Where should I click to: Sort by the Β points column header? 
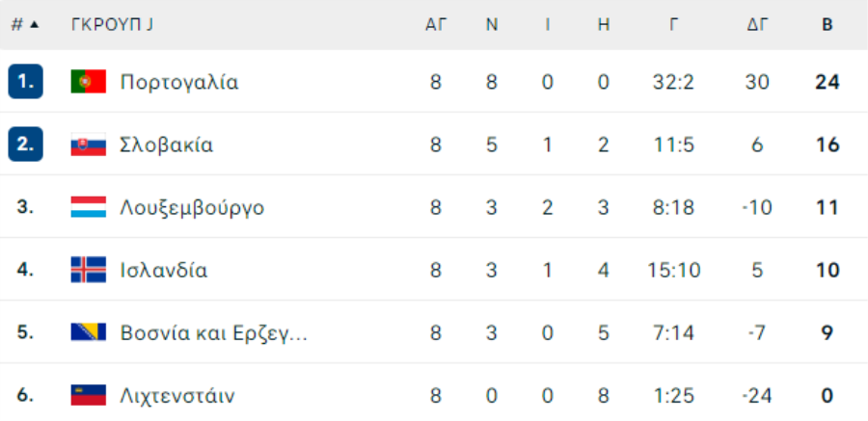827,25
